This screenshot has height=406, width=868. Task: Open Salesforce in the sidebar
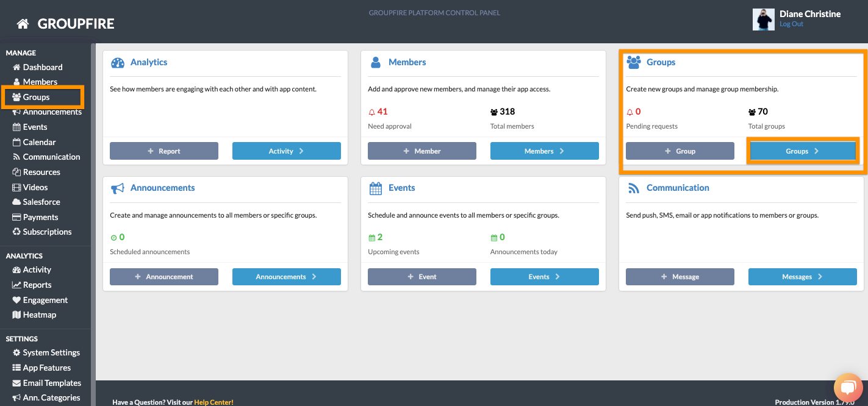pyautogui.click(x=37, y=202)
